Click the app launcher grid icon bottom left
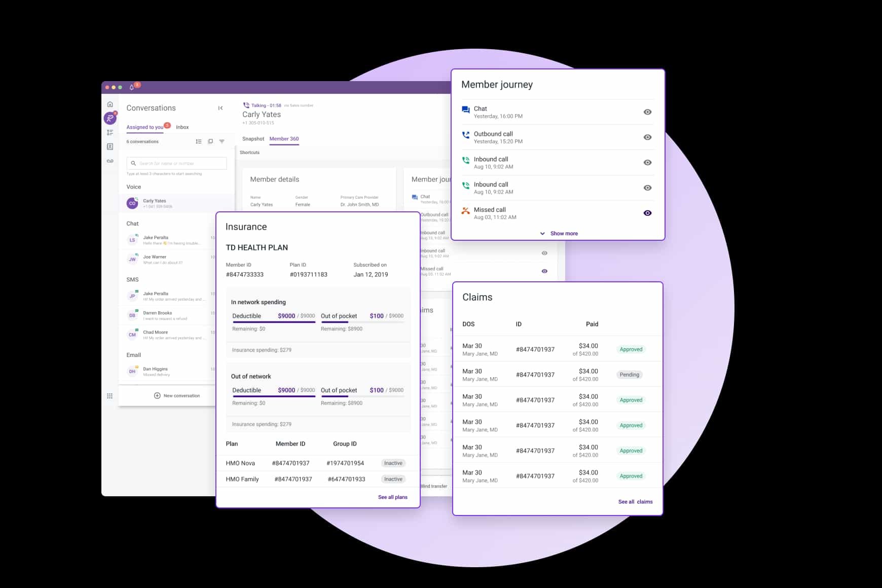Viewport: 882px width, 588px height. 110,395
